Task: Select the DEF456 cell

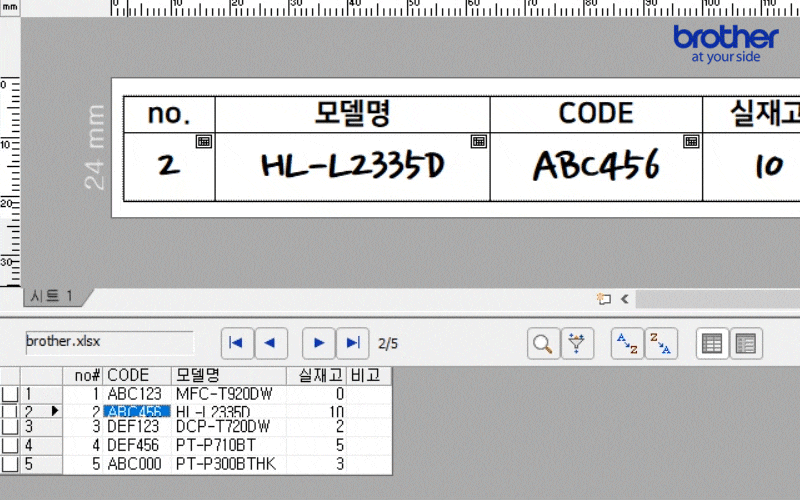Action: [x=137, y=445]
